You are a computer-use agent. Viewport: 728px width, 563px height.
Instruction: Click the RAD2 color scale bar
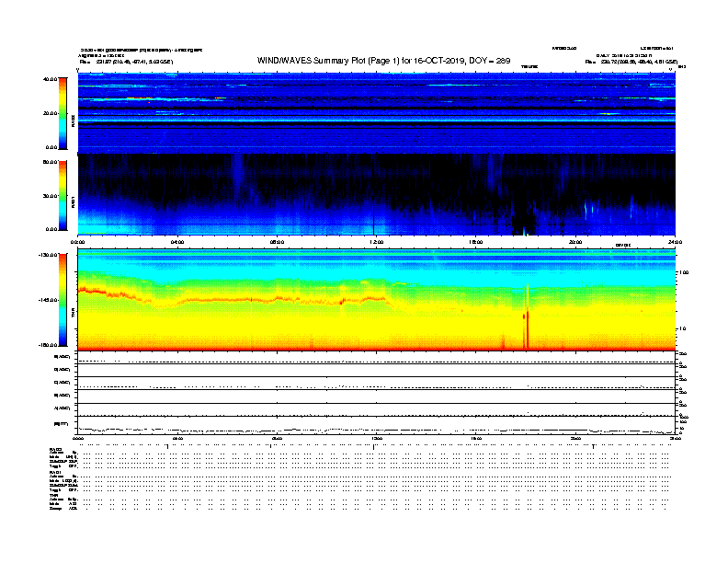[63, 113]
